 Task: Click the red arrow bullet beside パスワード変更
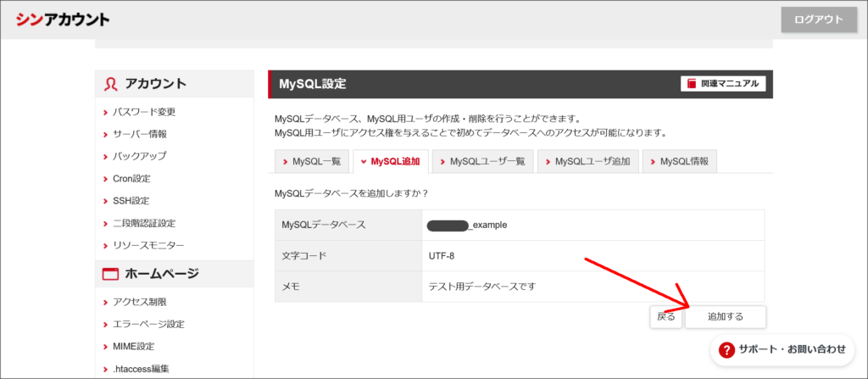click(x=105, y=113)
